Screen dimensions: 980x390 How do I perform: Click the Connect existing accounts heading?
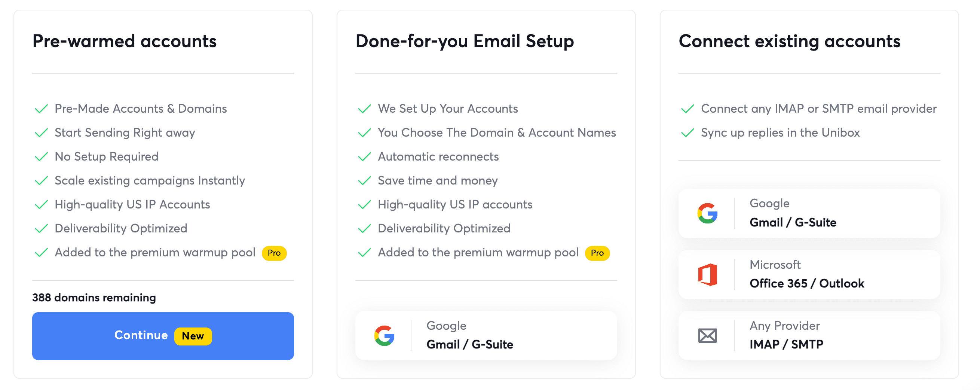tap(789, 41)
